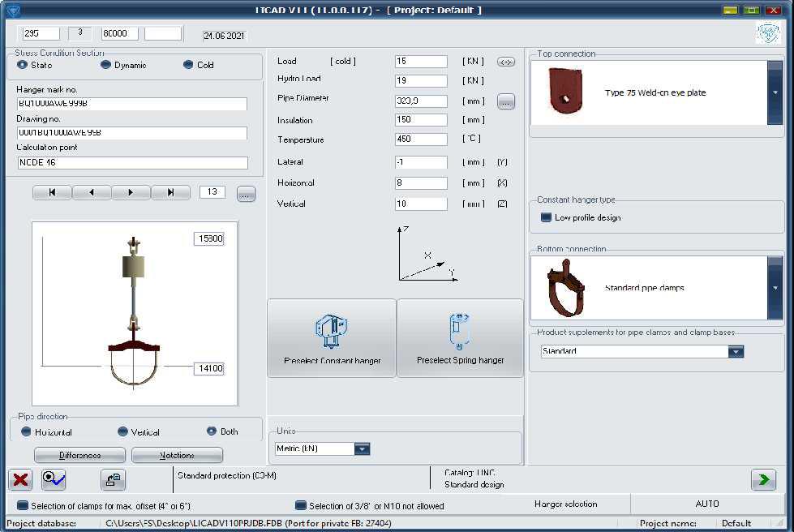
Task: Select Both pipe direction
Action: click(211, 431)
